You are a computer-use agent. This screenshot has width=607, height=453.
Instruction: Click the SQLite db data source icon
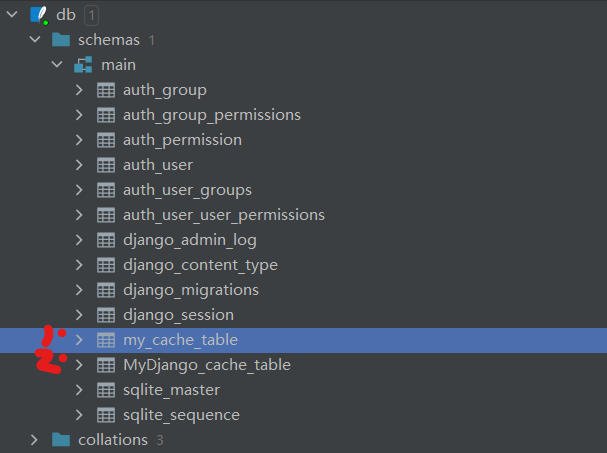[x=39, y=15]
